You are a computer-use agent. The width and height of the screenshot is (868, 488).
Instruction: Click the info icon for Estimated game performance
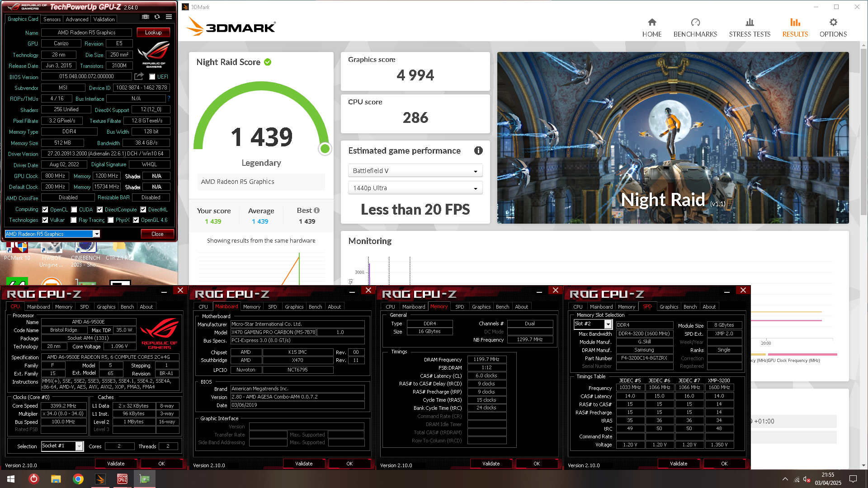click(478, 151)
